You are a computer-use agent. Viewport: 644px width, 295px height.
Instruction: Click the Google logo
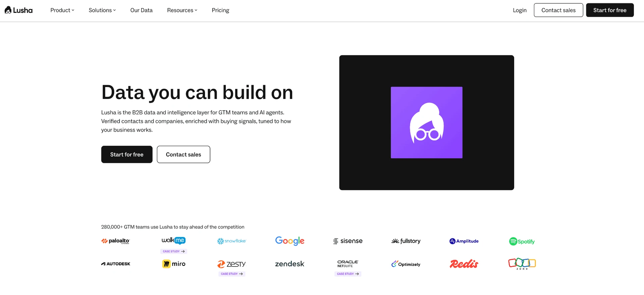290,241
